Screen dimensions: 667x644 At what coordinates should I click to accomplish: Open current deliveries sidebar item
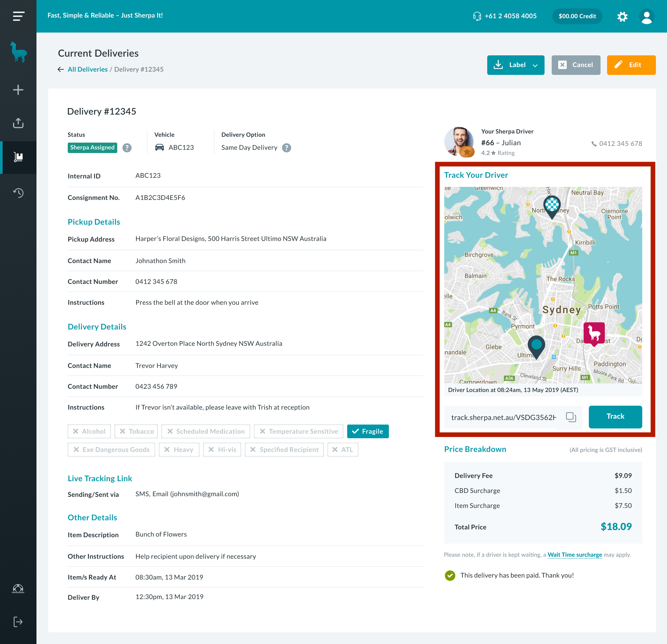click(18, 157)
